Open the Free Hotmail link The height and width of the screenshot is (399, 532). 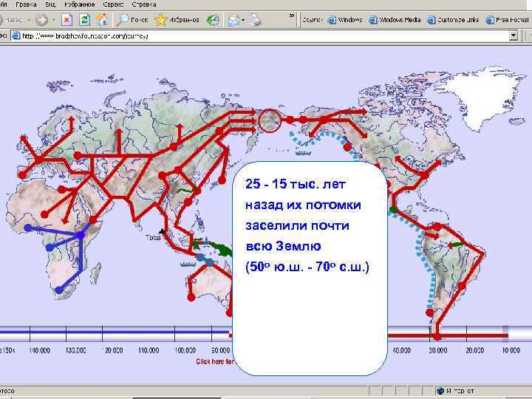(x=507, y=20)
